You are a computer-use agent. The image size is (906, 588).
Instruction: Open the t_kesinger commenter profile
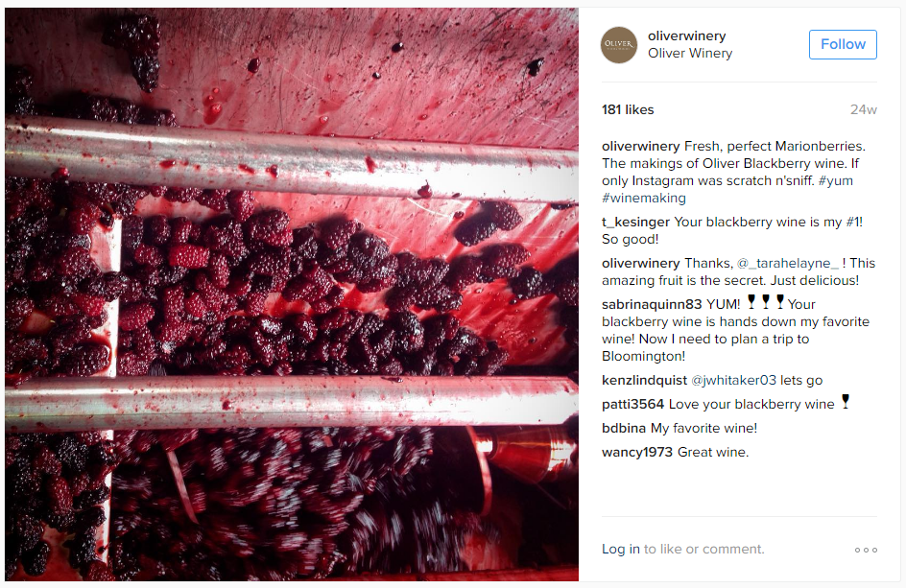[635, 222]
